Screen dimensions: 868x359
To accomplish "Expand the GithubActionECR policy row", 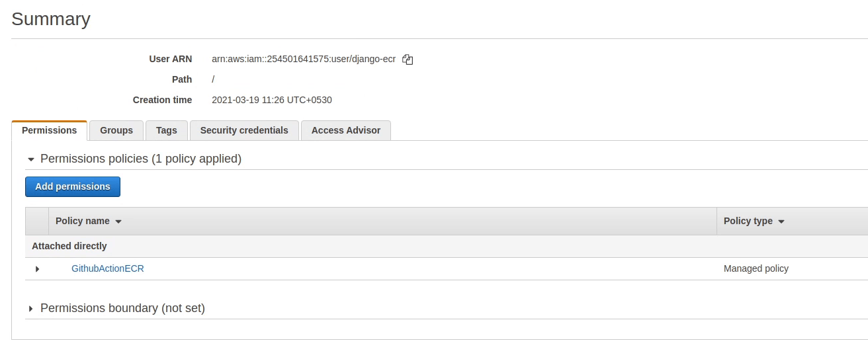I will [37, 269].
